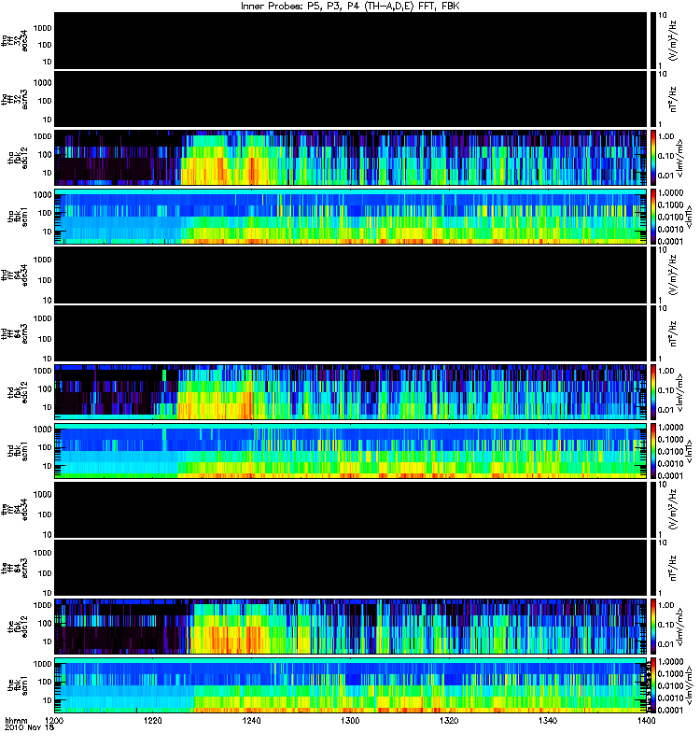Viewport: 700px width, 747px height.
Task: Click the empty thd fff 64 edc34 spectrogram panel
Action: pos(351,275)
